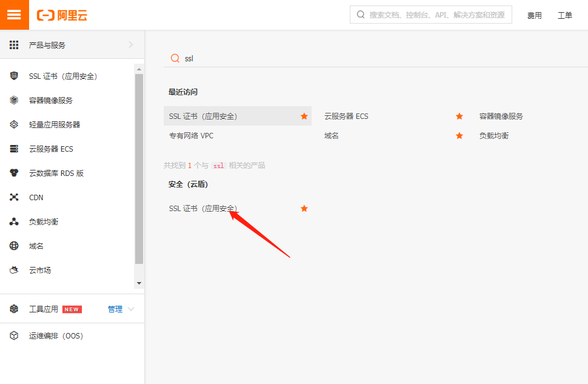Unfavorite SSL 证书 star in 最近访问 list

304,116
